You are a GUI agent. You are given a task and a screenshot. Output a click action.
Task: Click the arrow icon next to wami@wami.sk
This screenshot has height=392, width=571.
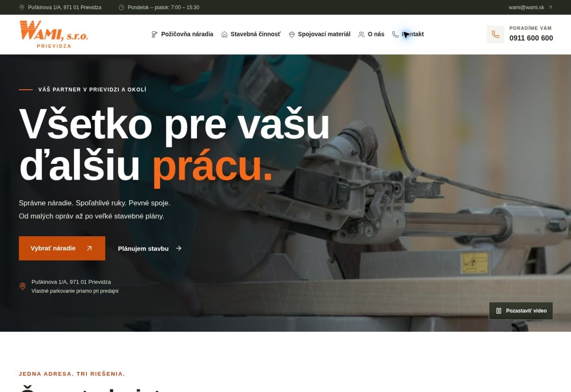(x=550, y=8)
